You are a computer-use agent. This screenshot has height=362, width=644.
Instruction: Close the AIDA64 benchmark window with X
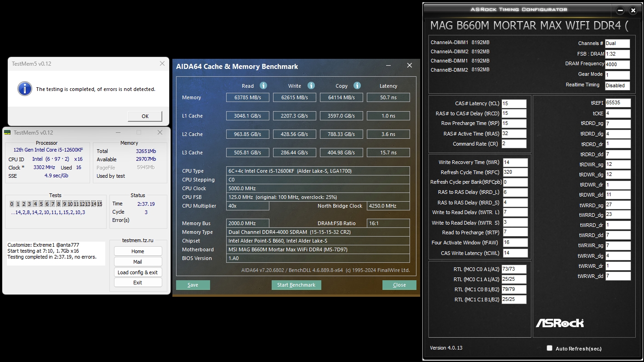coord(410,66)
